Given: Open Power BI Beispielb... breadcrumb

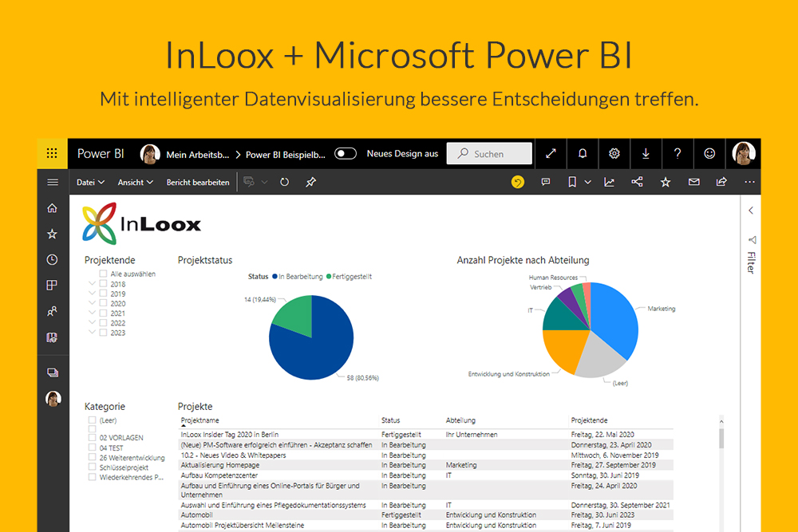Looking at the screenshot, I should point(286,155).
